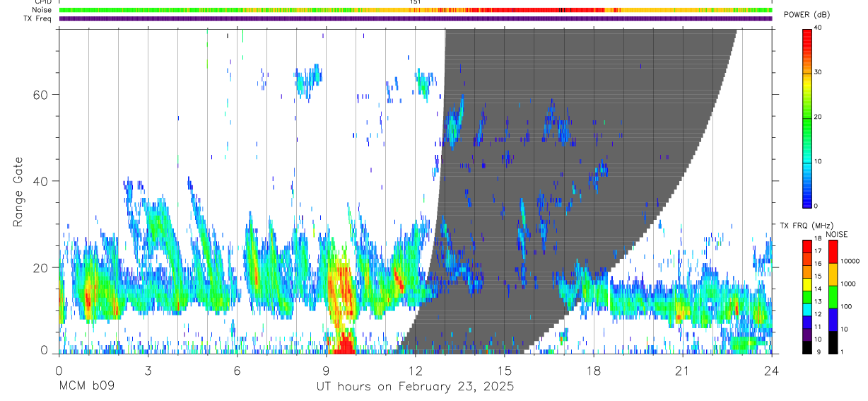Click the 'POWER (dB)' legend title
Image resolution: width=868 pixels, height=401 pixels.
807,15
